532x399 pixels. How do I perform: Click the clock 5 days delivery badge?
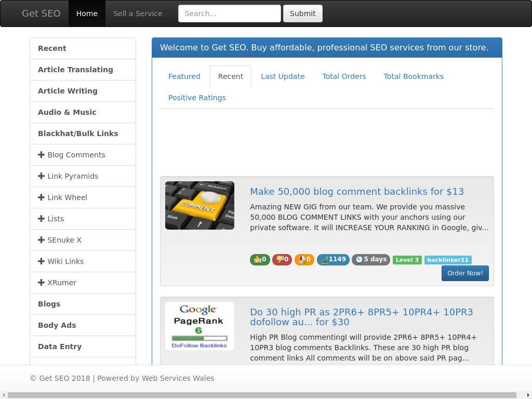click(x=371, y=260)
